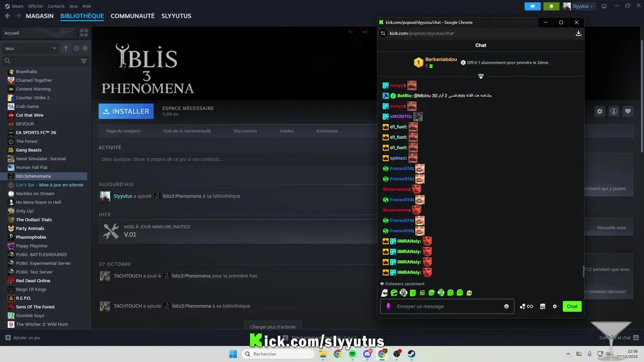644x362 pixels.
Task: Open Hub de la communauté link
Action: pyautogui.click(x=187, y=131)
